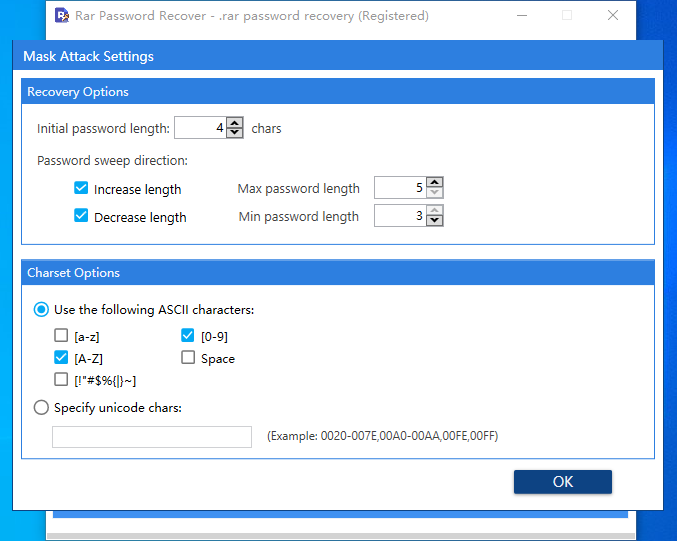Screen dimensions: 677x541
Task: Click the Rar Password Recover app icon
Action: [62, 16]
